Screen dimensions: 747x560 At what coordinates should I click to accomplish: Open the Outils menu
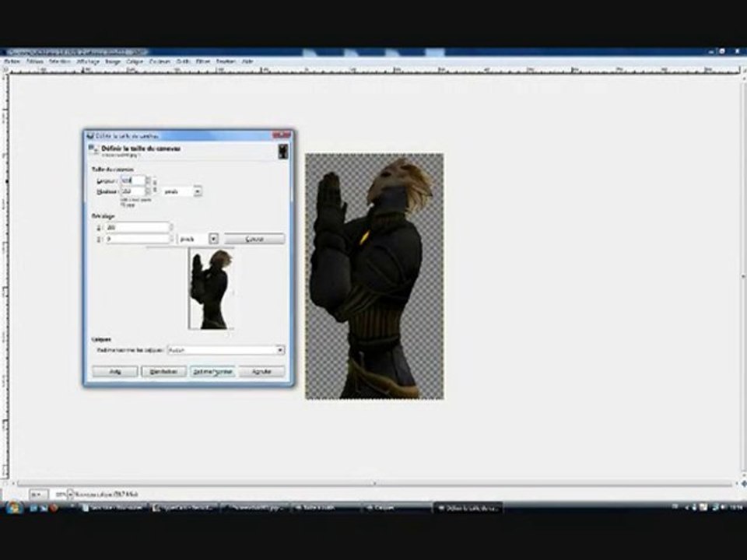183,62
